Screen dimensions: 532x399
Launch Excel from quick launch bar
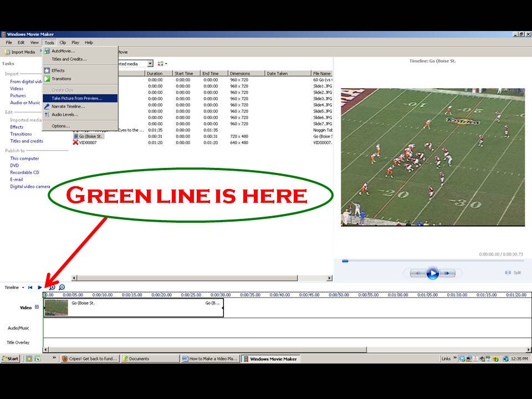pyautogui.click(x=38, y=359)
